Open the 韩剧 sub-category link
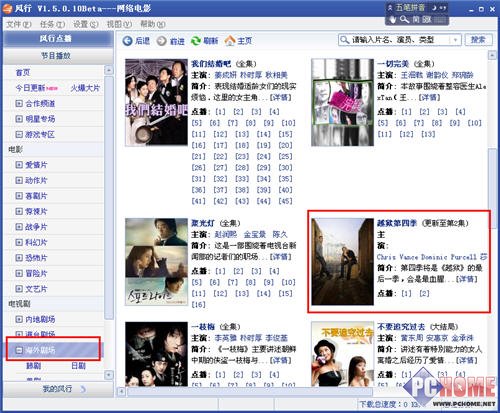The height and width of the screenshot is (413, 500). click(33, 366)
